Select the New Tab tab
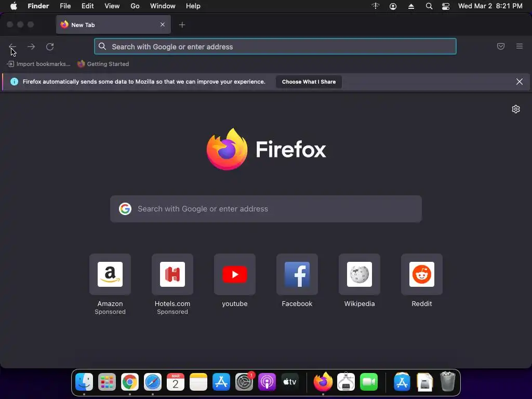 tap(113, 24)
